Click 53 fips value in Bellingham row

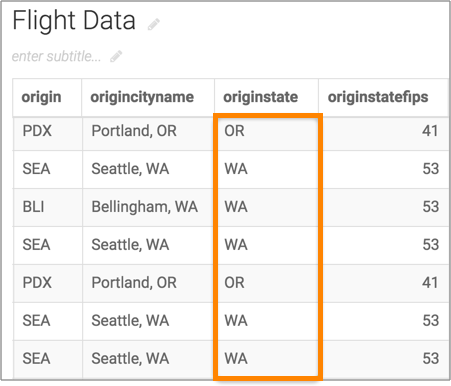point(431,207)
